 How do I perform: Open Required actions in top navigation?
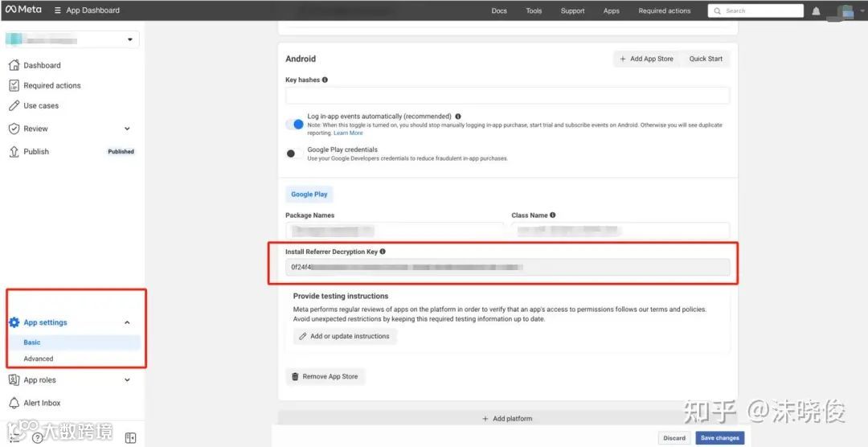(x=665, y=10)
